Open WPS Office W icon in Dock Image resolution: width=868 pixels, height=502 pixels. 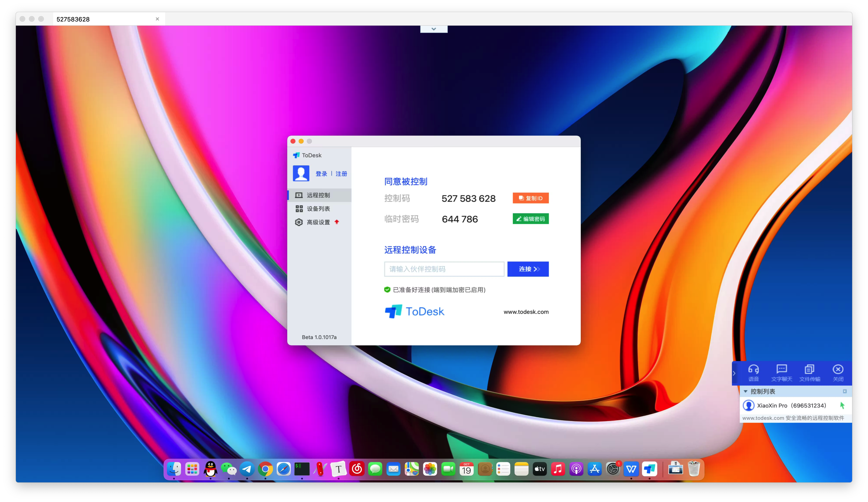pyautogui.click(x=631, y=469)
